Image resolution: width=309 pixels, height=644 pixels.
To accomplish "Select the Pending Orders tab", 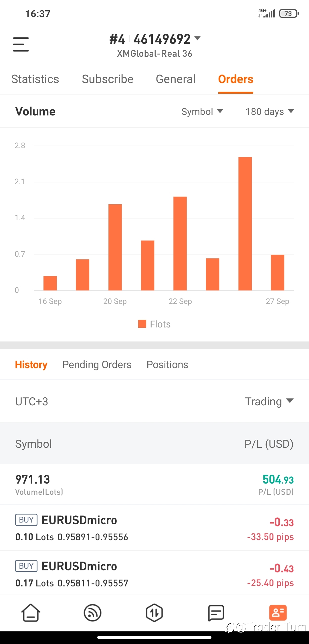I will click(x=97, y=365).
